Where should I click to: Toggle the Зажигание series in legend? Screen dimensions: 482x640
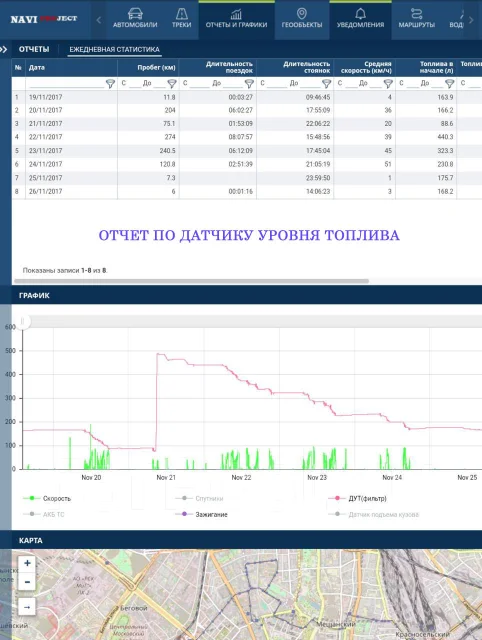pyautogui.click(x=201, y=514)
